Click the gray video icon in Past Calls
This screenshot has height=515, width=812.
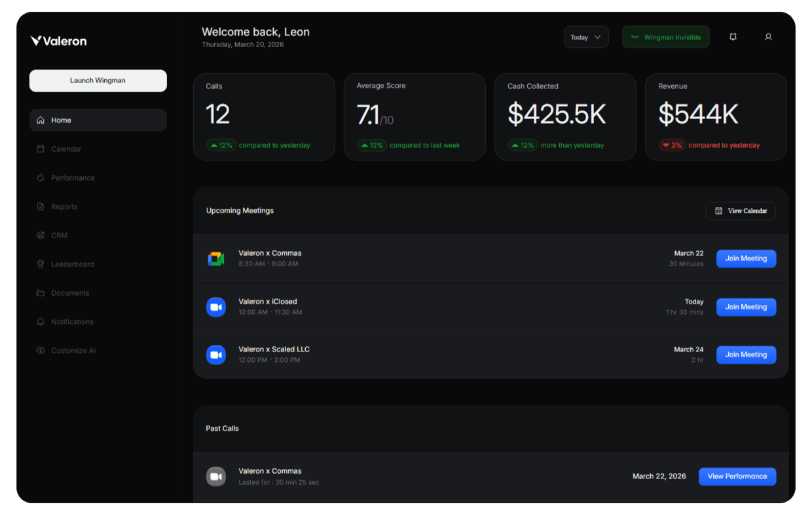click(x=216, y=476)
